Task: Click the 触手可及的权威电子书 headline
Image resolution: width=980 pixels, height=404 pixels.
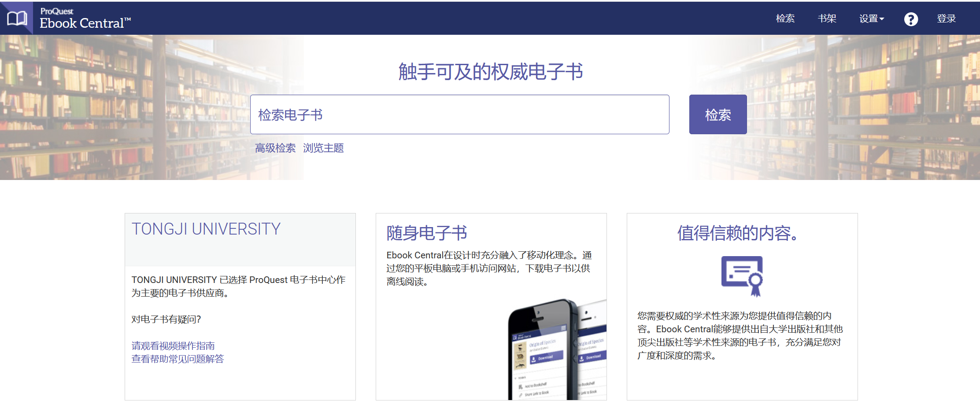Action: (x=491, y=72)
